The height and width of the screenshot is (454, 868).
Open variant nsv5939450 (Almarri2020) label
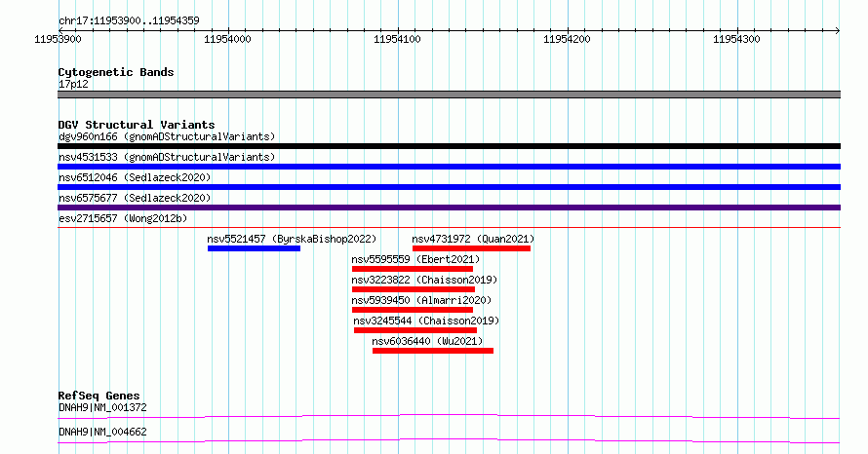421,300
